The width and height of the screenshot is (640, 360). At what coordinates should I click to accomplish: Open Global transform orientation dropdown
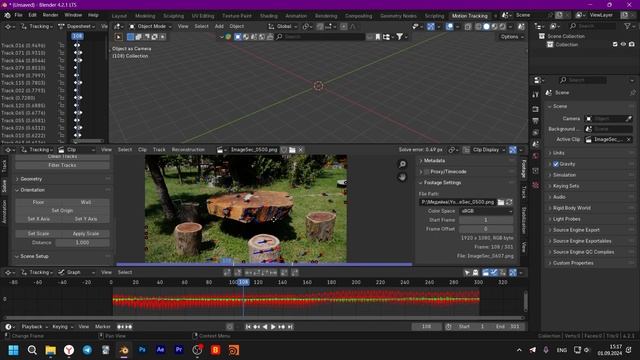pyautogui.click(x=283, y=27)
